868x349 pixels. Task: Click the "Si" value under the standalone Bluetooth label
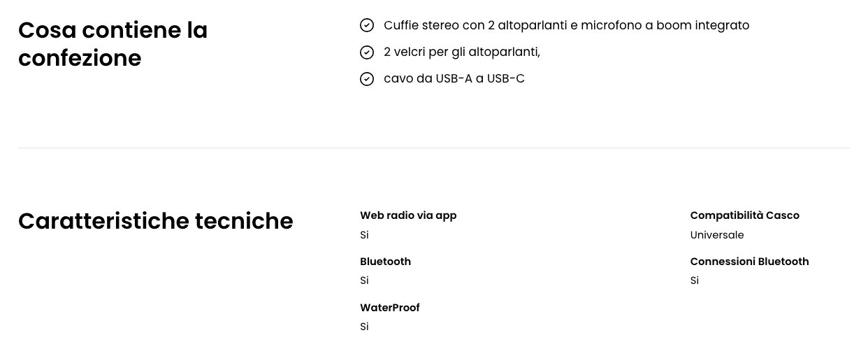coord(364,280)
